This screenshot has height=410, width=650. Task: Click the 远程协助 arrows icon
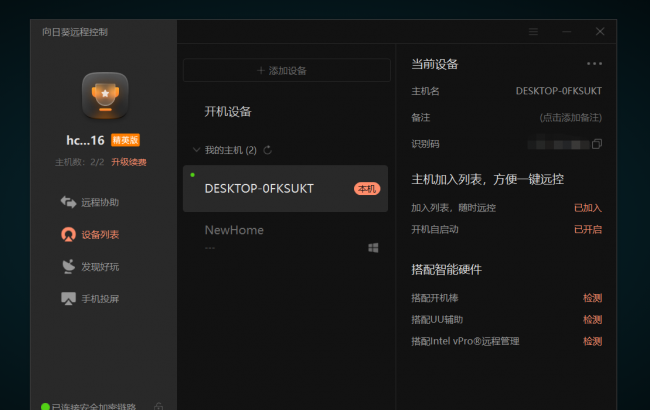(68, 202)
